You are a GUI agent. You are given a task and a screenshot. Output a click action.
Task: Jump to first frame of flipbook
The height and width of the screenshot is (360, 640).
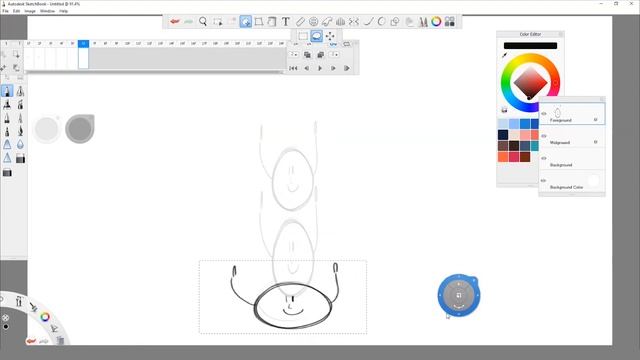pos(293,68)
